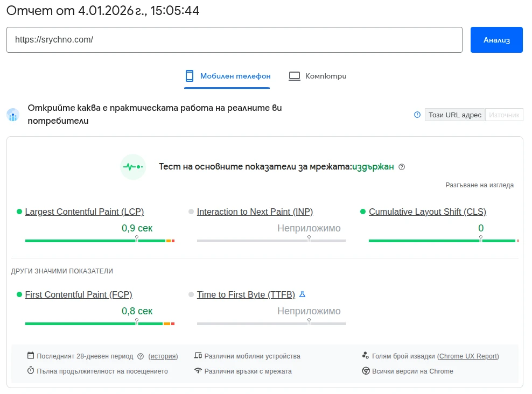The height and width of the screenshot is (394, 532).
Task: Open the Time to First Byte (TTFB) link
Action: click(x=246, y=294)
